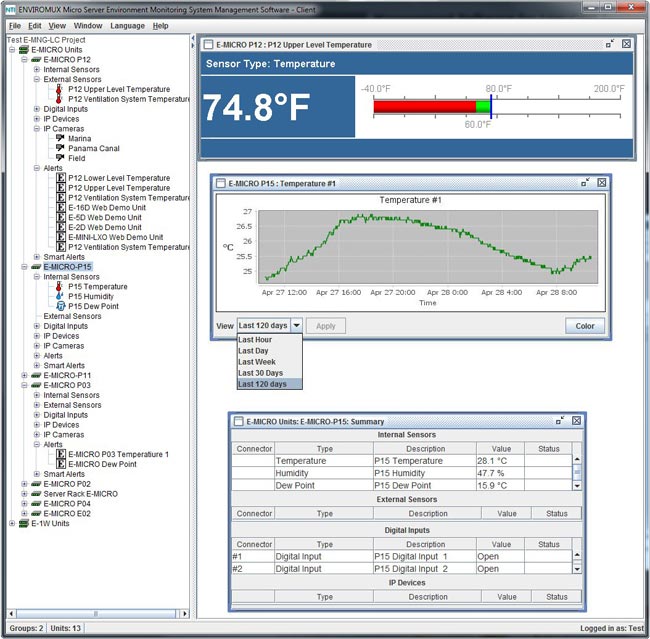
Task: Expand Digital Inputs under E-MICRO P12
Action: pos(36,109)
